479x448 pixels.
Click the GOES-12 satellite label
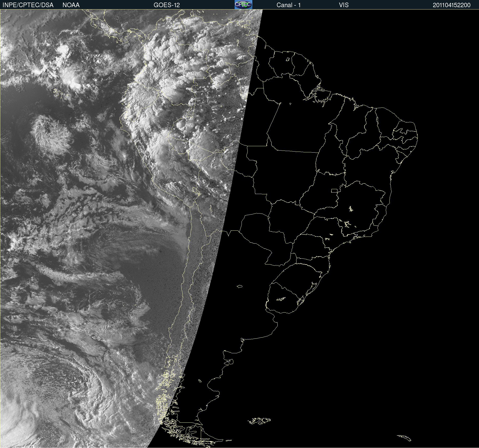click(167, 5)
